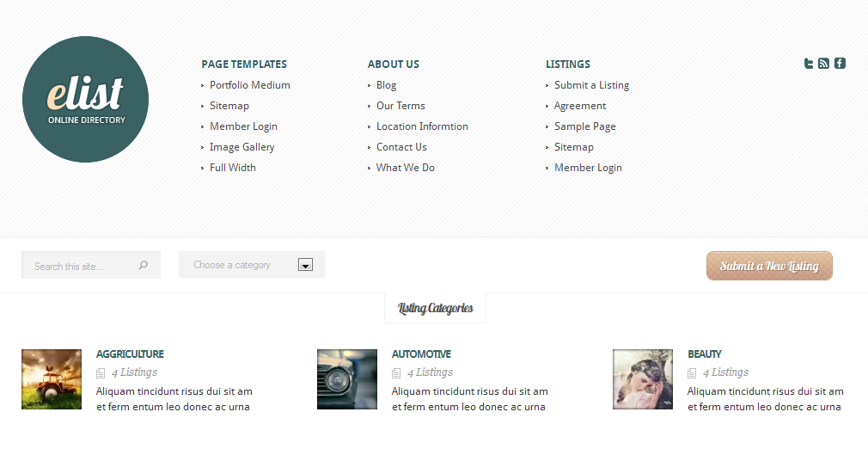
Task: Open the Our Terms page
Action: (x=400, y=105)
